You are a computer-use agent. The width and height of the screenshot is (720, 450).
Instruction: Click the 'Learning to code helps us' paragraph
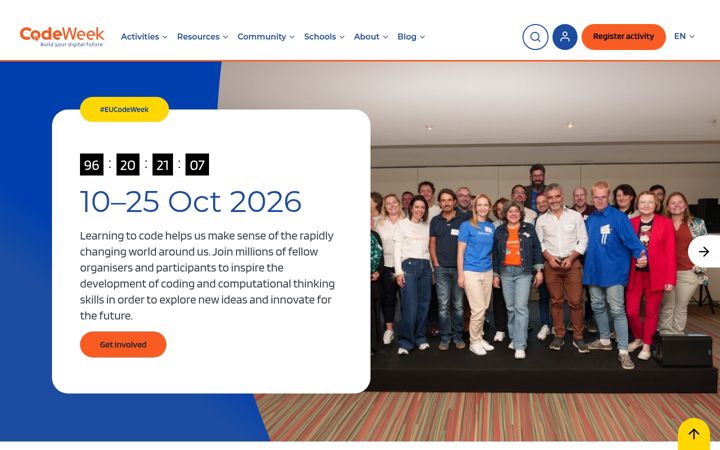(x=207, y=276)
